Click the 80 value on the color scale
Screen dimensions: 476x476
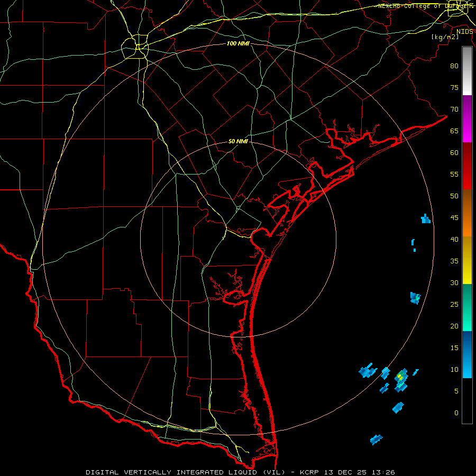click(454, 66)
